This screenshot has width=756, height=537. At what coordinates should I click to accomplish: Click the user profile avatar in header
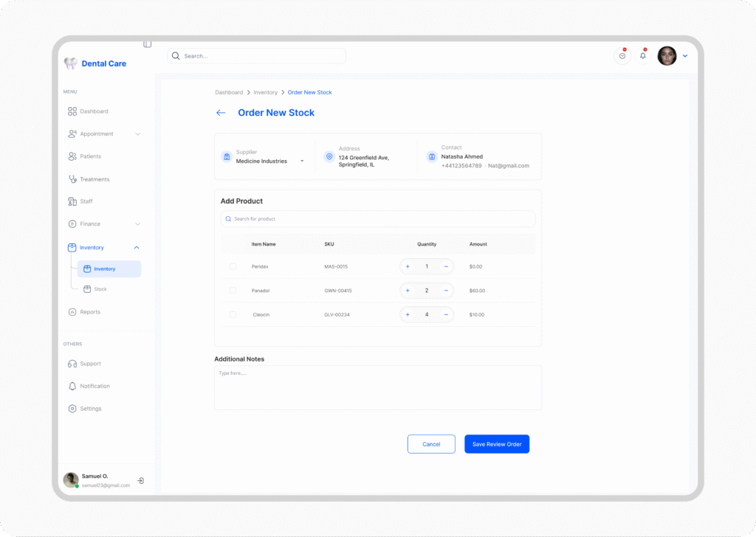pos(667,56)
